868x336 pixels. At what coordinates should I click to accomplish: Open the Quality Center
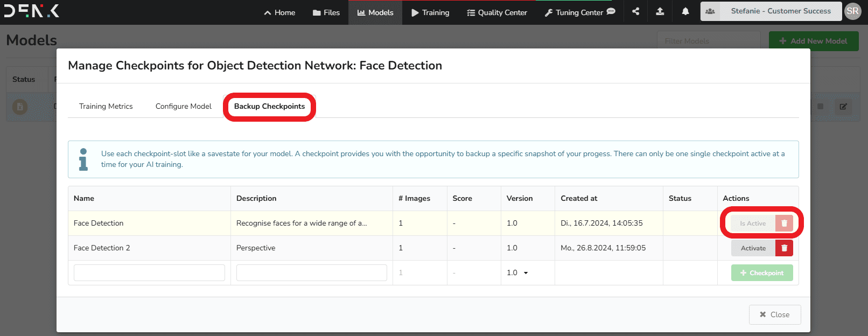[497, 12]
